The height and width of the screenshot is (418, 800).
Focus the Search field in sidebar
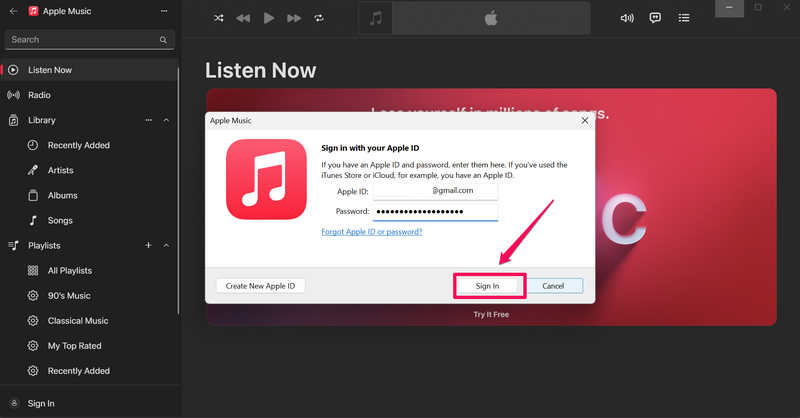coord(89,40)
